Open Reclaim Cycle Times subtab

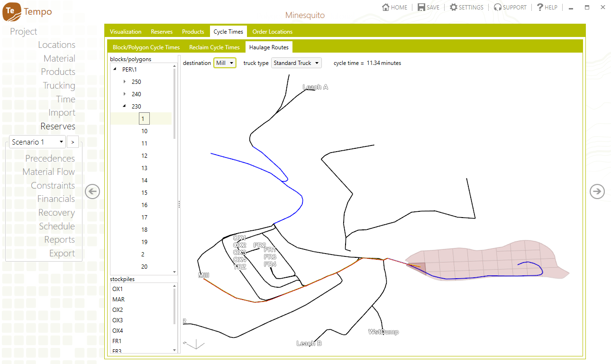214,47
